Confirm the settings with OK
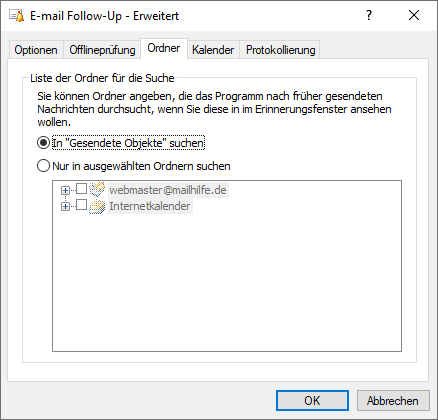 [x=312, y=401]
